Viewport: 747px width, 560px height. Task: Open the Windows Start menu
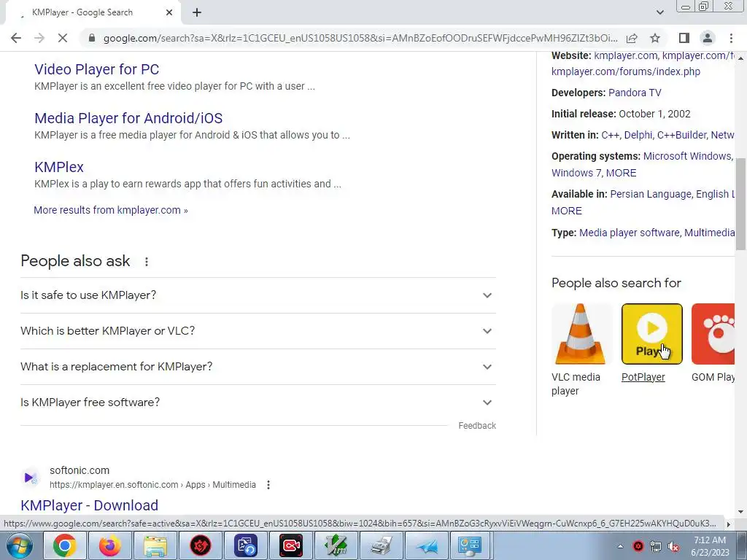coord(19,545)
